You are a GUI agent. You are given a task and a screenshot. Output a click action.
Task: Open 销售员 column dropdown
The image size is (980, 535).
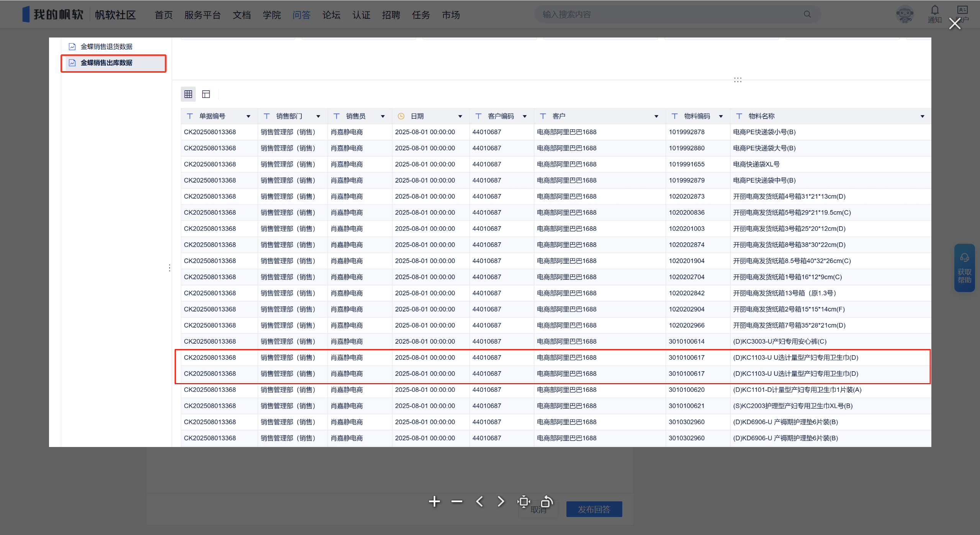pos(383,116)
